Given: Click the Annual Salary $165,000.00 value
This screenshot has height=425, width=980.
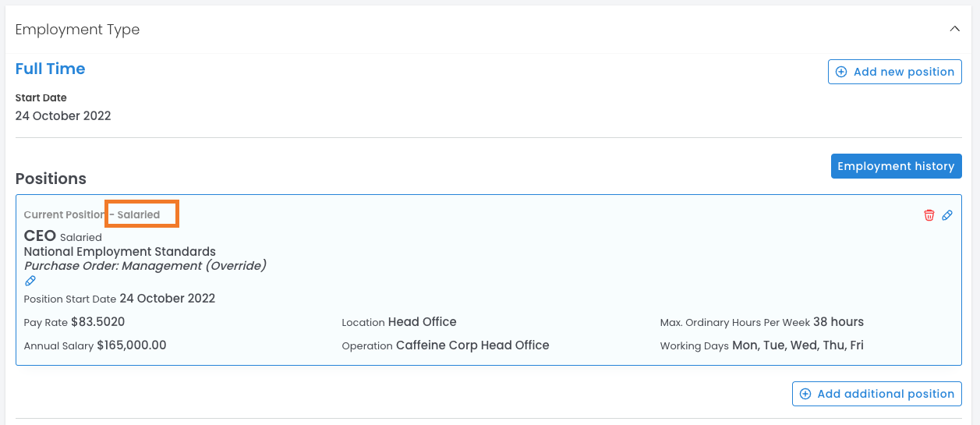Looking at the screenshot, I should (x=131, y=345).
